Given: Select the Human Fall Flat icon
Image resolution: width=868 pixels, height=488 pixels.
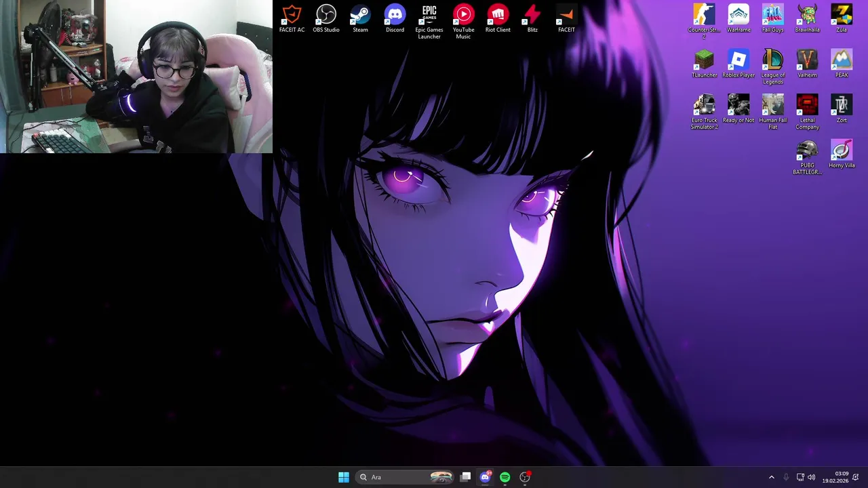Looking at the screenshot, I should (772, 113).
